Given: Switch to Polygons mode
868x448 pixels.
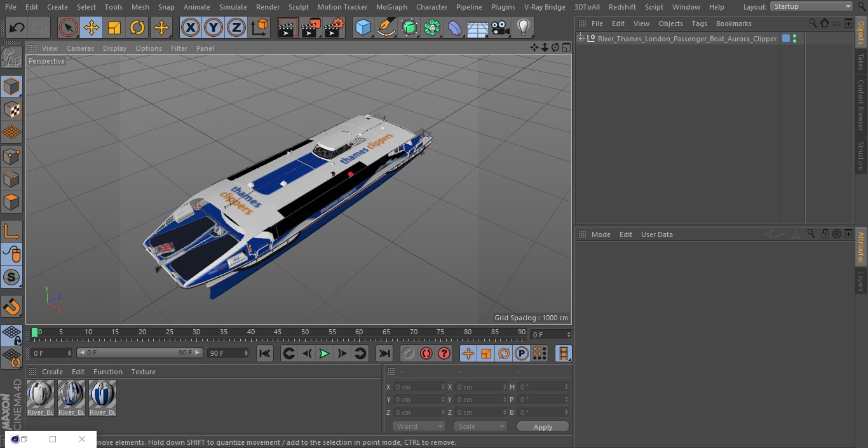Looking at the screenshot, I should [x=11, y=202].
